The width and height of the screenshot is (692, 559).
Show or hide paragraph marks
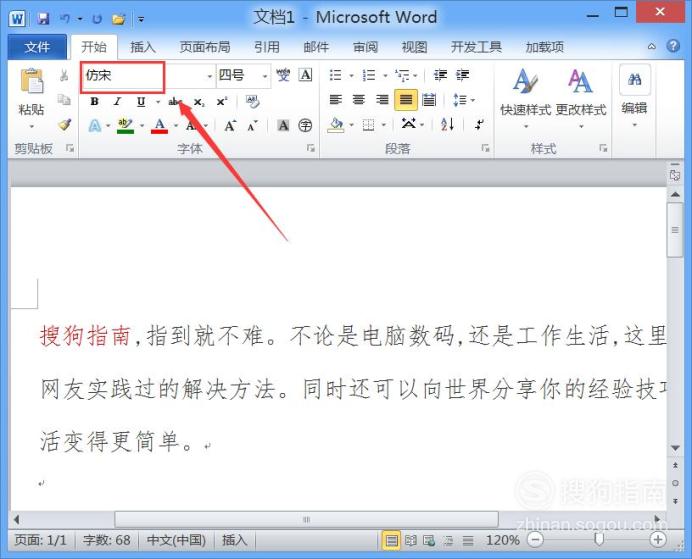coord(479,124)
